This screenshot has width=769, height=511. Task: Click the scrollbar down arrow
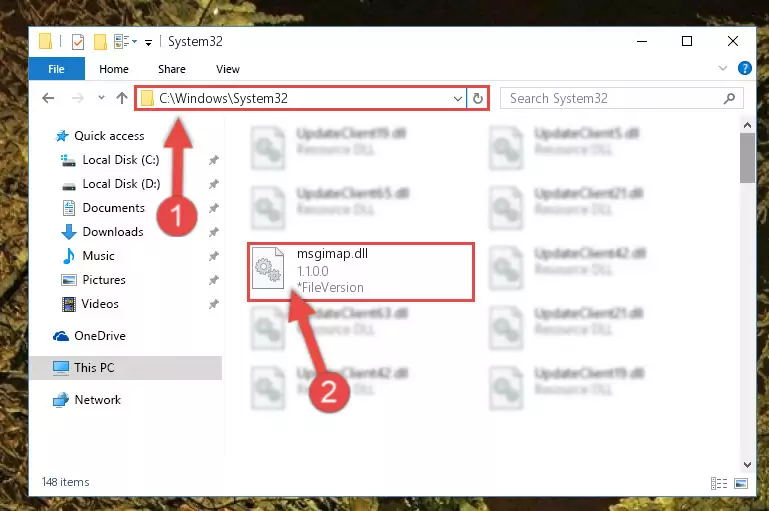coord(747,464)
